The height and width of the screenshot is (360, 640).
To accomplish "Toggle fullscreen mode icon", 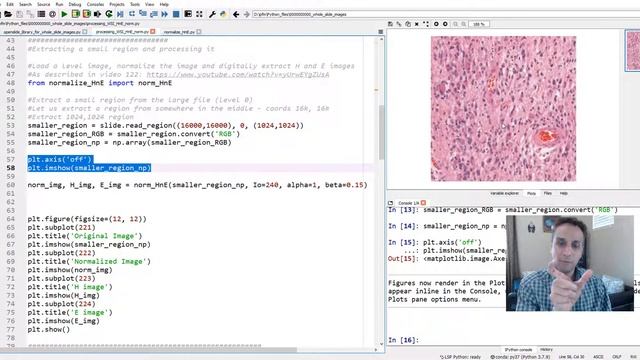I will click(199, 14).
